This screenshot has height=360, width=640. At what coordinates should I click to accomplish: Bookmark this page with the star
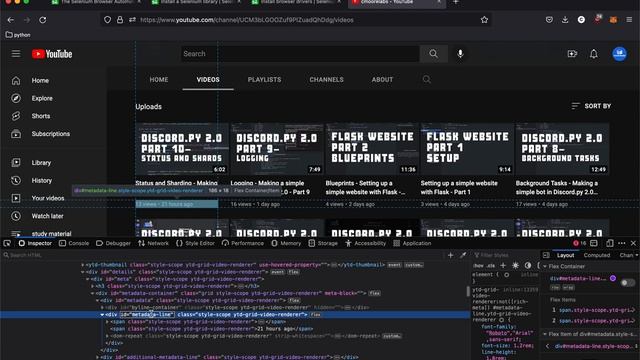pyautogui.click(x=484, y=20)
